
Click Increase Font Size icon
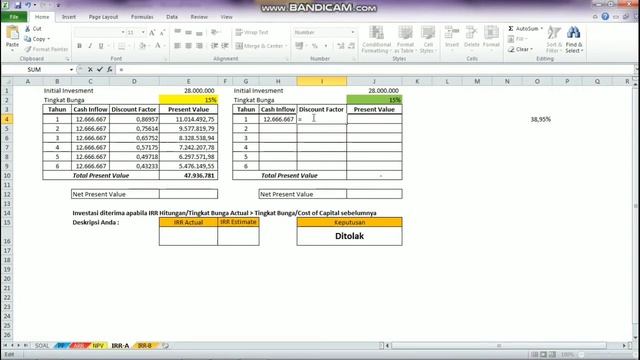tap(152, 32)
